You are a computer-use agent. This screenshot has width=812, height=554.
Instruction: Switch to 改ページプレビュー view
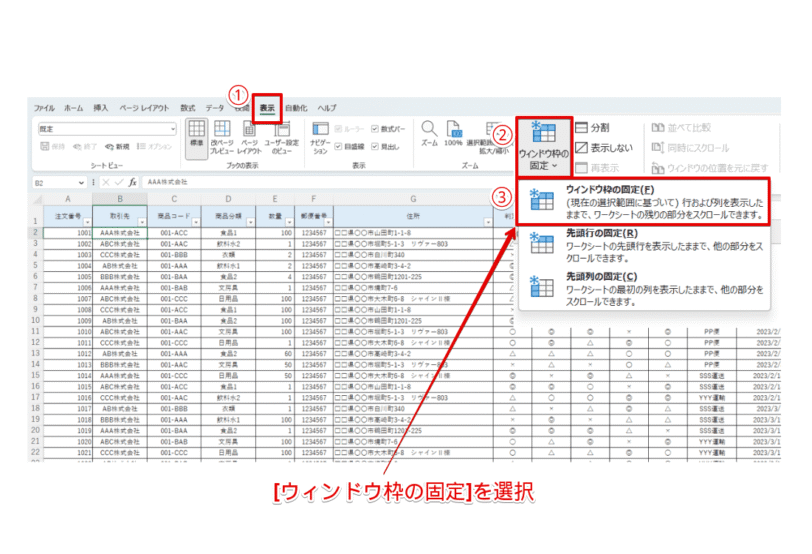(222, 137)
